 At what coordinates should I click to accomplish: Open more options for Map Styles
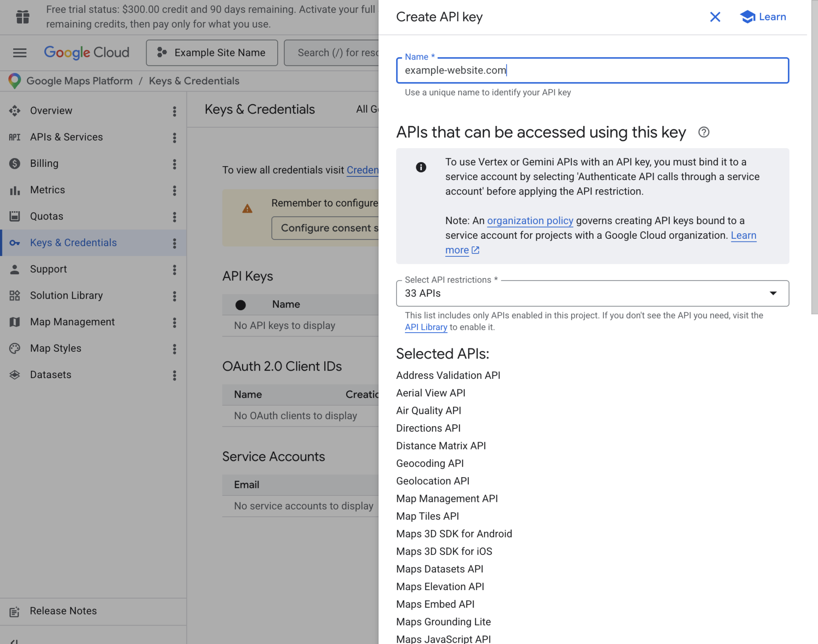(x=175, y=349)
